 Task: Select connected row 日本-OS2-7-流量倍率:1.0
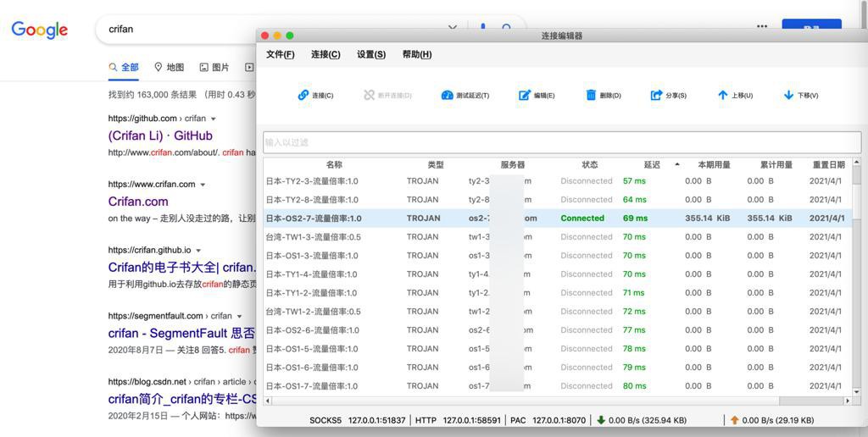pos(558,218)
